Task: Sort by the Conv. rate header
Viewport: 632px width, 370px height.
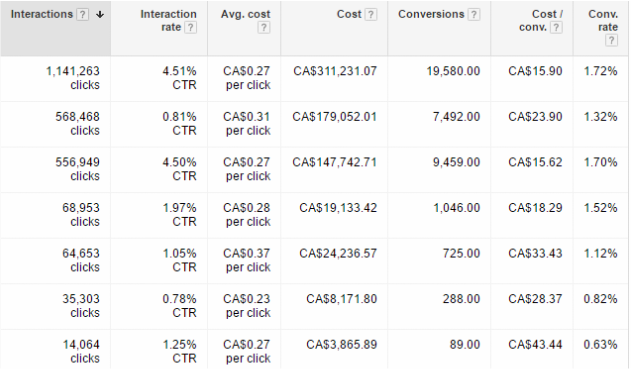Action: point(603,21)
